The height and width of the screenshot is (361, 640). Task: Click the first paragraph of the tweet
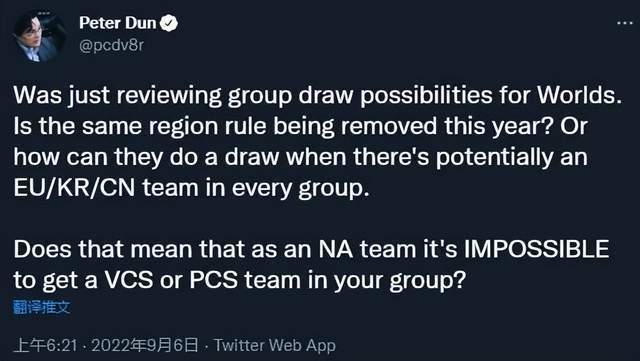click(x=318, y=141)
